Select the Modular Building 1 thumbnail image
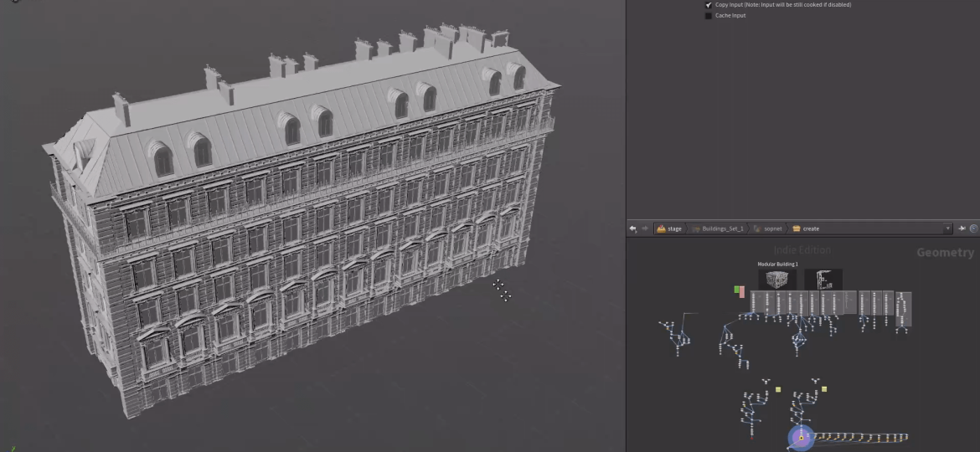This screenshot has height=452, width=980. (777, 279)
